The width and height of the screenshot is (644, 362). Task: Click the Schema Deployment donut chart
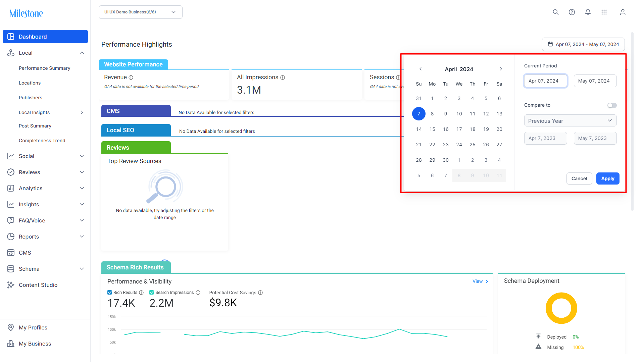[x=561, y=308]
